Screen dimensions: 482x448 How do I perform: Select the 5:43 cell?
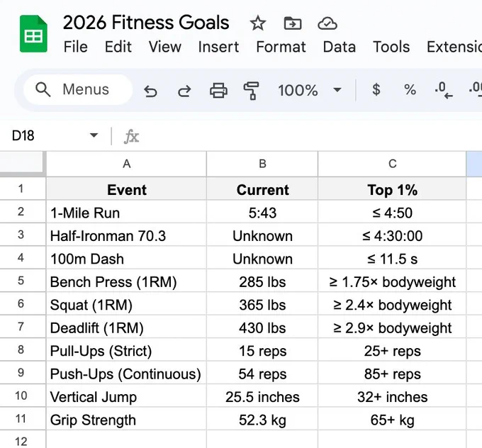(262, 211)
